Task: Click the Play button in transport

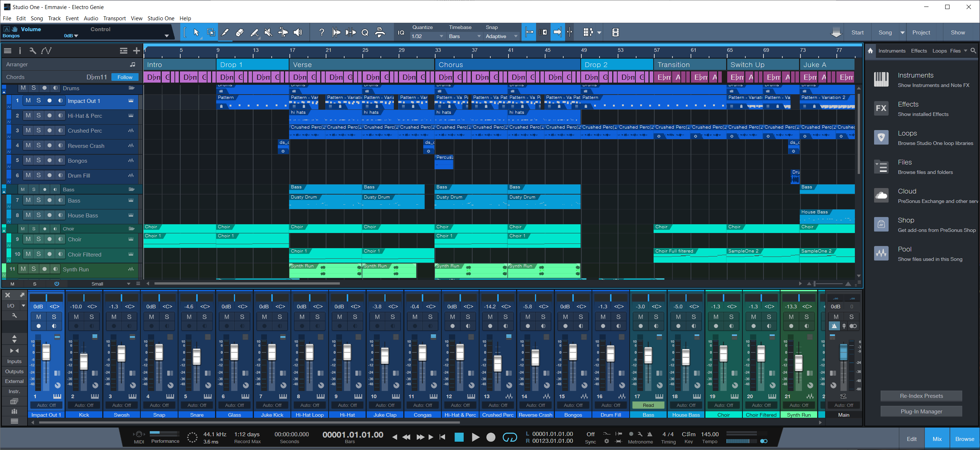Action: tap(475, 437)
